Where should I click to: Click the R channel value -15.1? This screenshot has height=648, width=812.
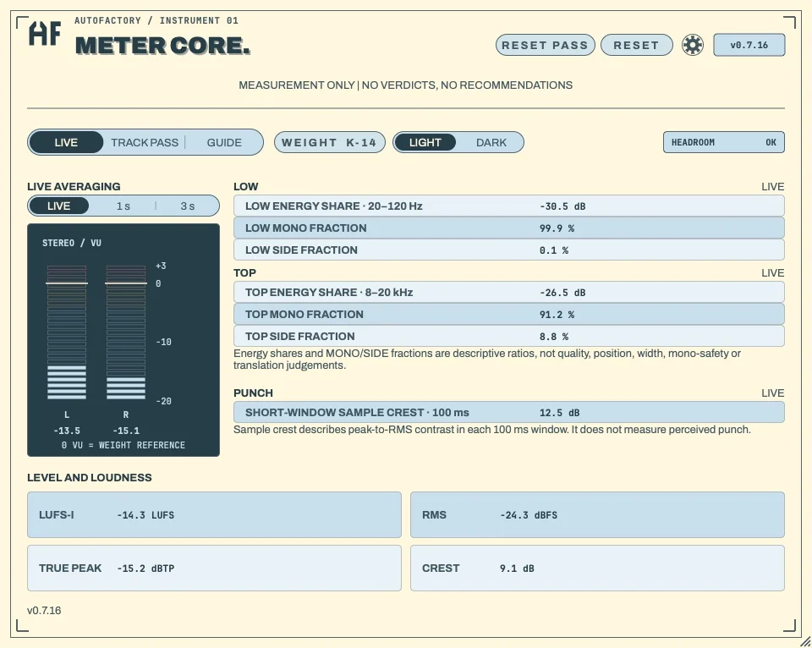pyautogui.click(x=126, y=431)
